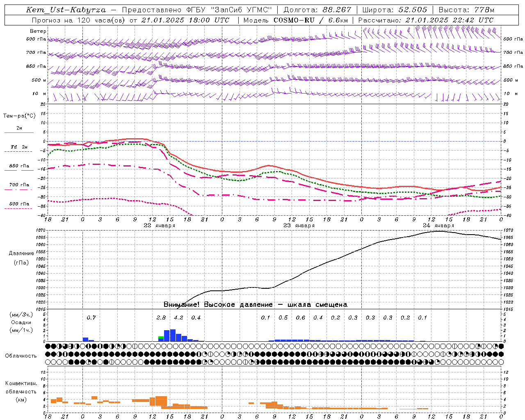Screen dimensions: 525x420
Task: Click the (мм/1ч.) unit label
Action: pos(21,330)
